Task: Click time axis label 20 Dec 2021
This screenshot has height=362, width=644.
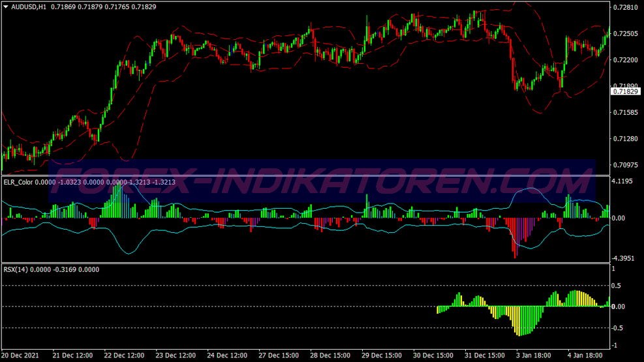Action: (20, 355)
